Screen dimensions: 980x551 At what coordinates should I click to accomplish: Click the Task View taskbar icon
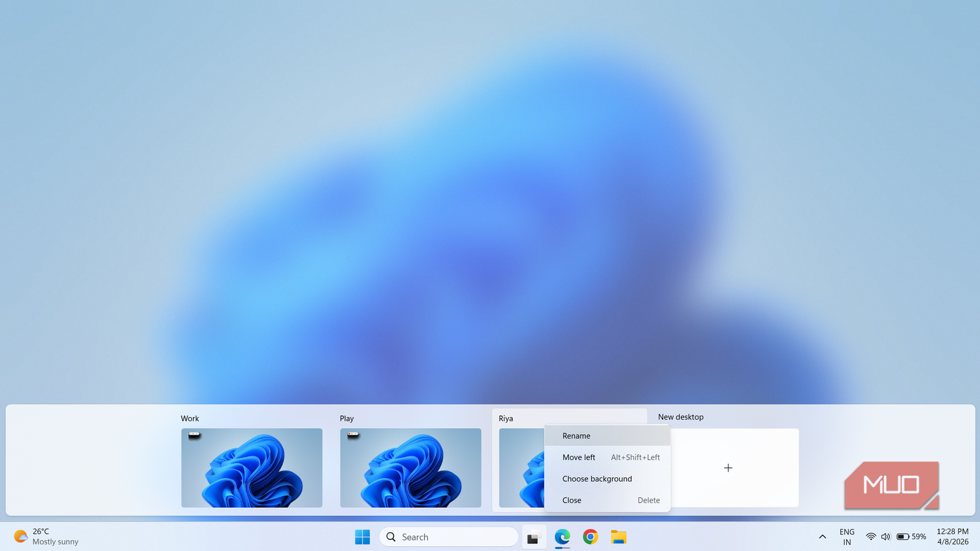[x=534, y=537]
